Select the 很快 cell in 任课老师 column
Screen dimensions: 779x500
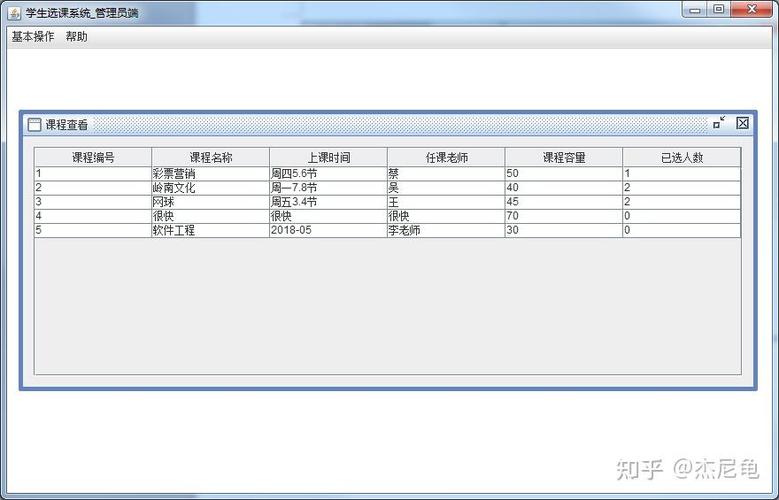pyautogui.click(x=446, y=216)
